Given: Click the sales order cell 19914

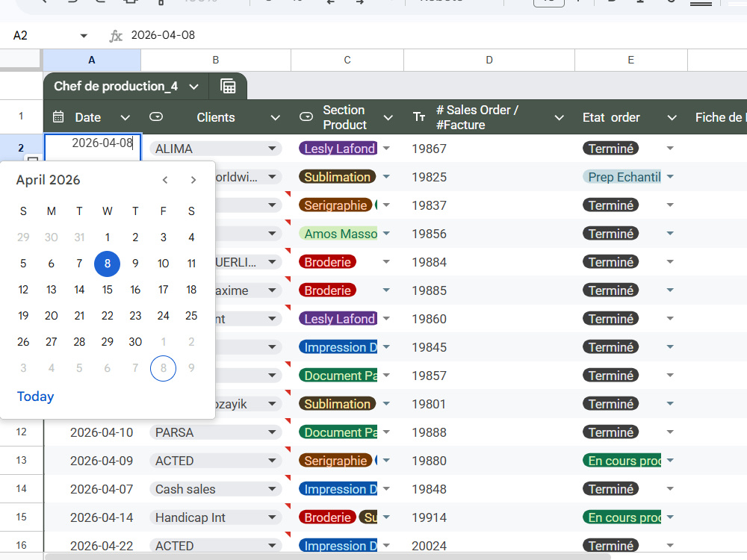Looking at the screenshot, I should click(489, 517).
